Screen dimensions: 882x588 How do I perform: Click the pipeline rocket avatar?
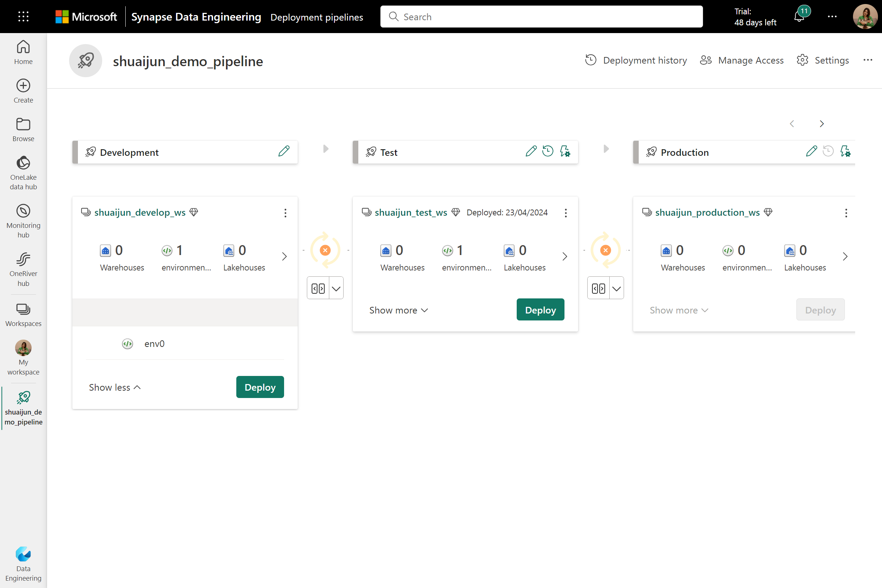click(86, 60)
